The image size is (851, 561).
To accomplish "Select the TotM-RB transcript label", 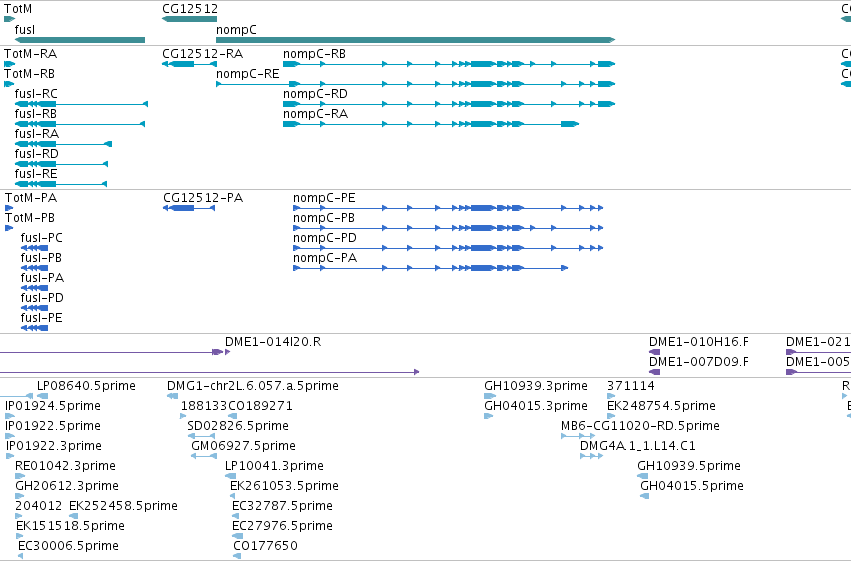I will click(x=29, y=74).
